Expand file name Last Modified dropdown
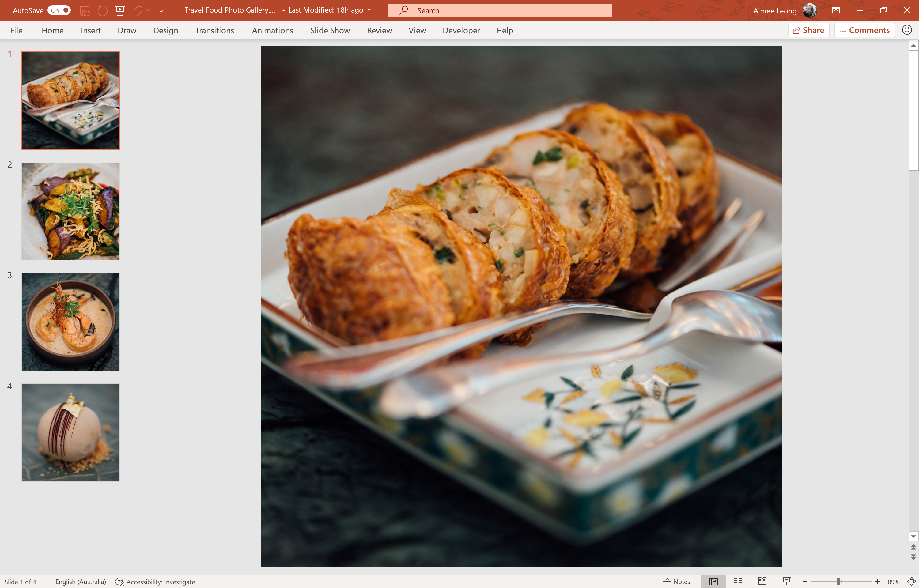The width and height of the screenshot is (919, 588). (x=369, y=10)
